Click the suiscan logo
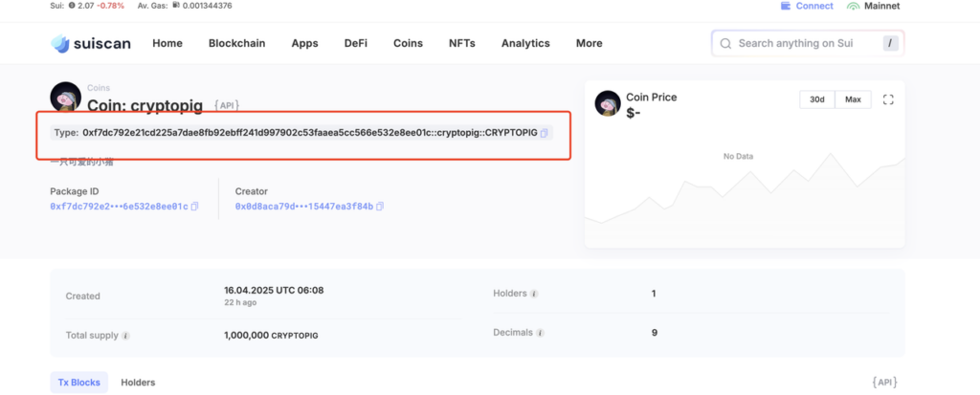Screen dimensions: 980x395 (91, 43)
